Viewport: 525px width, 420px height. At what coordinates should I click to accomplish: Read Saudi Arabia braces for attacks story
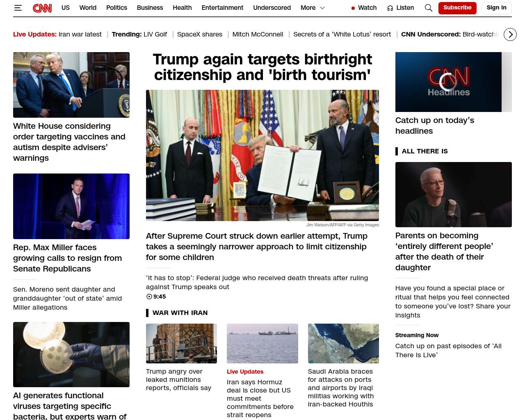(x=341, y=388)
